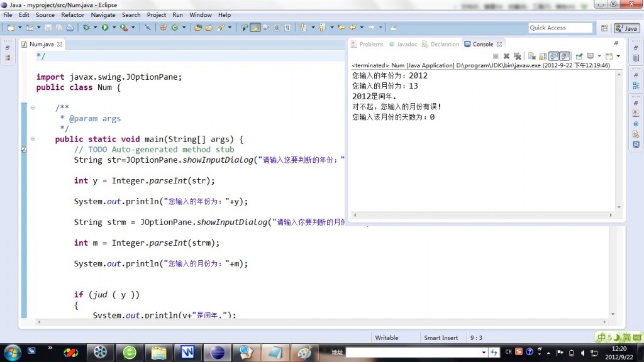Click the New file toolbar icon
The width and height of the screenshot is (644, 362).
(11, 28)
